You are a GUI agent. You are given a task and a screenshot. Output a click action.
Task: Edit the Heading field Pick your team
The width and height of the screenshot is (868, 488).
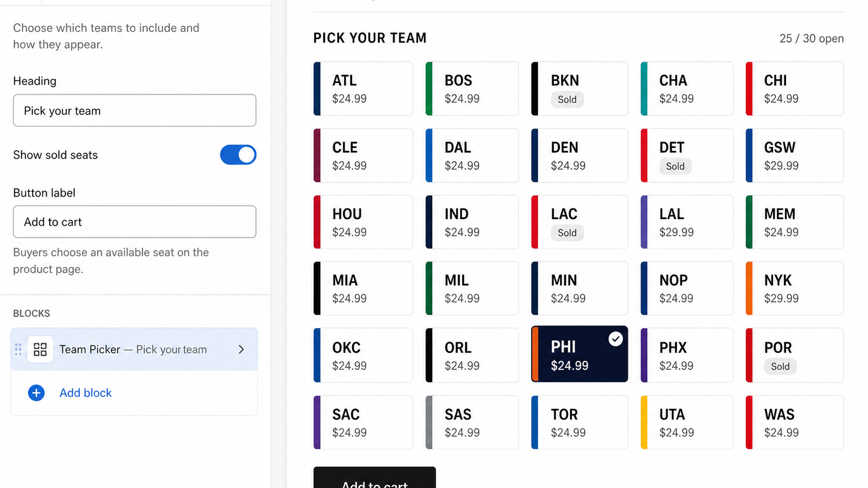pyautogui.click(x=135, y=111)
